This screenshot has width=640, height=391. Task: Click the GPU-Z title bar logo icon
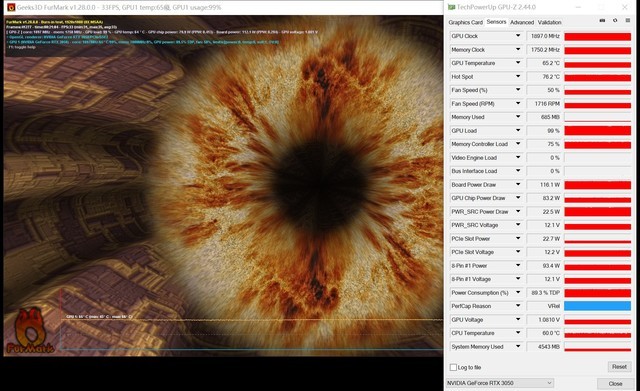451,7
